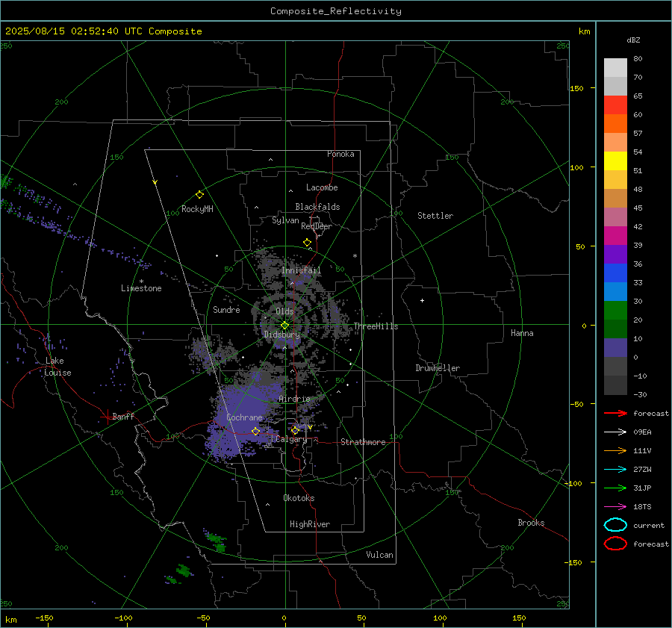This screenshot has height=628, width=672.
Task: Click the cyan 'current' ellipse legend icon
Action: [x=615, y=525]
